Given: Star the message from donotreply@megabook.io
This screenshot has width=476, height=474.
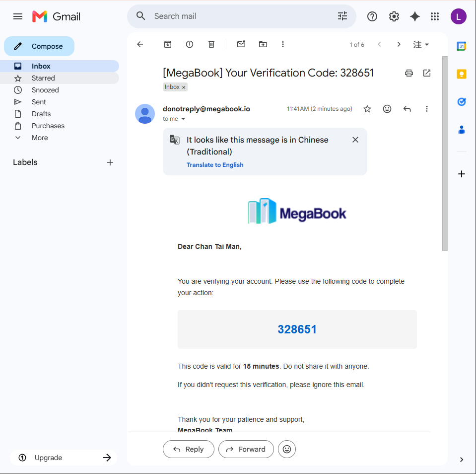Looking at the screenshot, I should [367, 109].
